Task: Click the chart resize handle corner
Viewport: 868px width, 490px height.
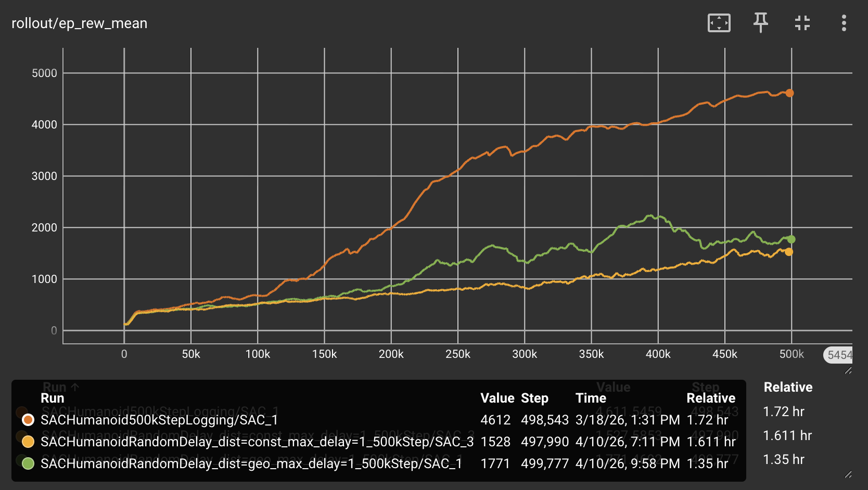Action: (x=848, y=370)
